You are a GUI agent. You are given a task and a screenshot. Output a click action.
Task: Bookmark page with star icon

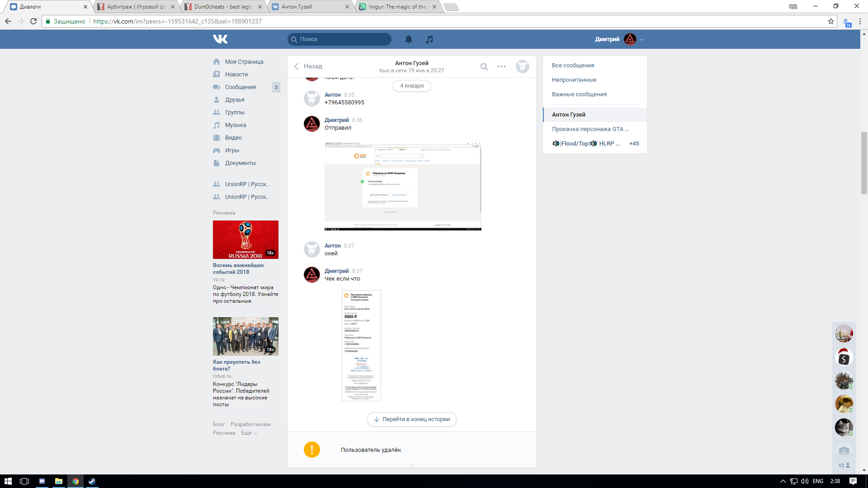click(x=831, y=21)
